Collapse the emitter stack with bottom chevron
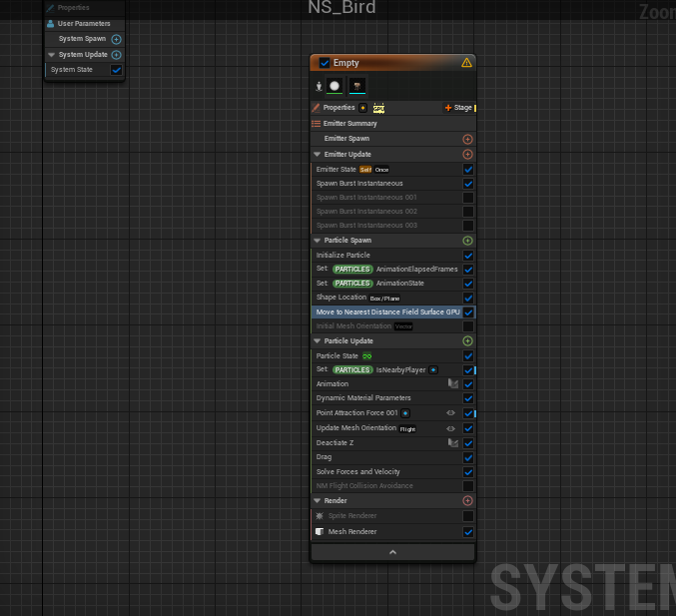This screenshot has height=616, width=676. [x=392, y=552]
